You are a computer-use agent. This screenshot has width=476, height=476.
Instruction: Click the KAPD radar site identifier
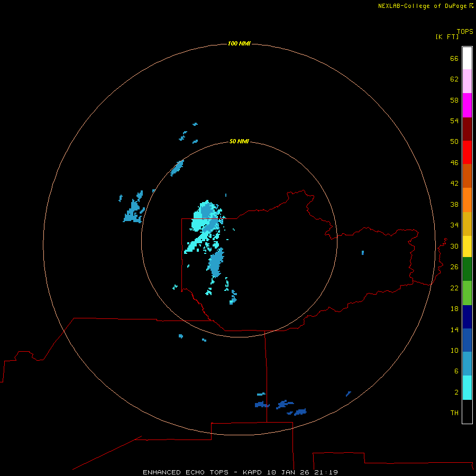pyautogui.click(x=253, y=472)
